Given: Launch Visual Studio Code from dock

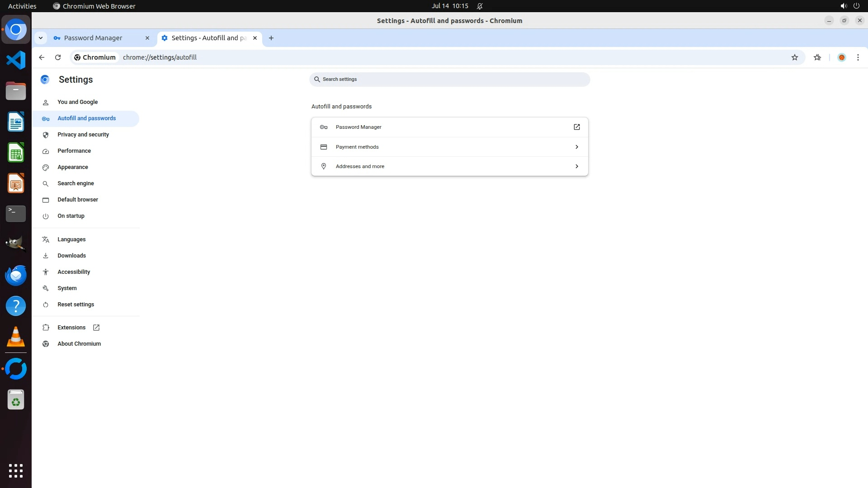Looking at the screenshot, I should pyautogui.click(x=16, y=60).
